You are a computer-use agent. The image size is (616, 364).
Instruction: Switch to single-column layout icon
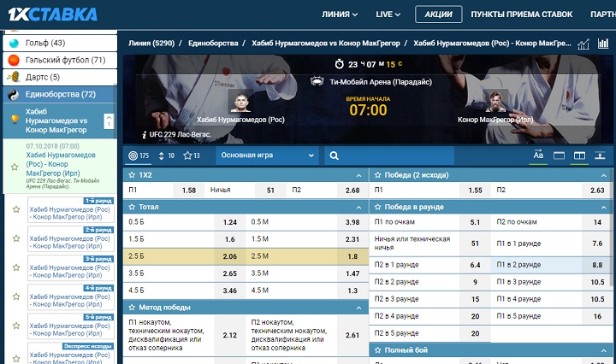coord(560,156)
